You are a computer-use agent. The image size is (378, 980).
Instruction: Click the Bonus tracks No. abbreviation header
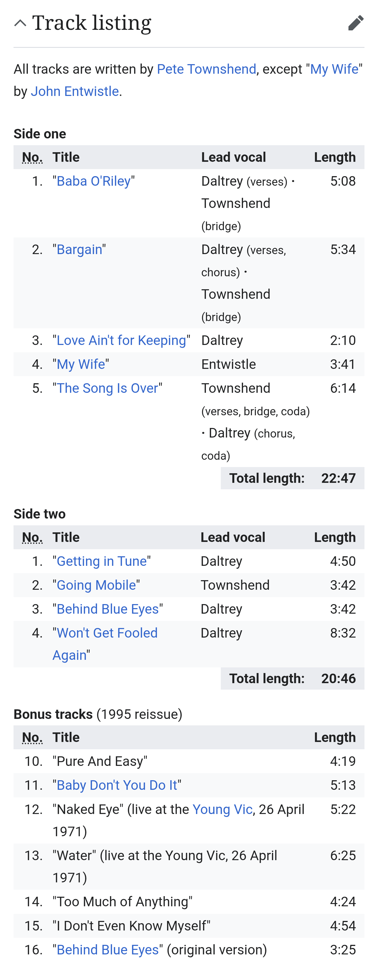(x=32, y=738)
